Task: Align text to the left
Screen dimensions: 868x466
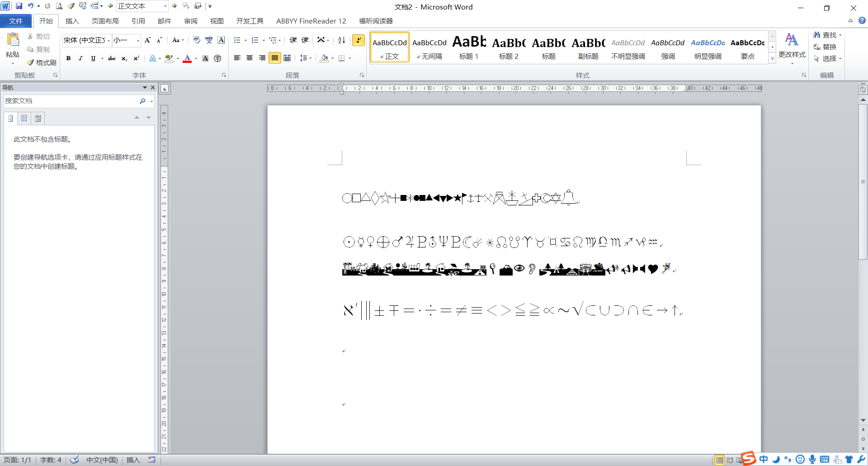Action: click(x=237, y=58)
